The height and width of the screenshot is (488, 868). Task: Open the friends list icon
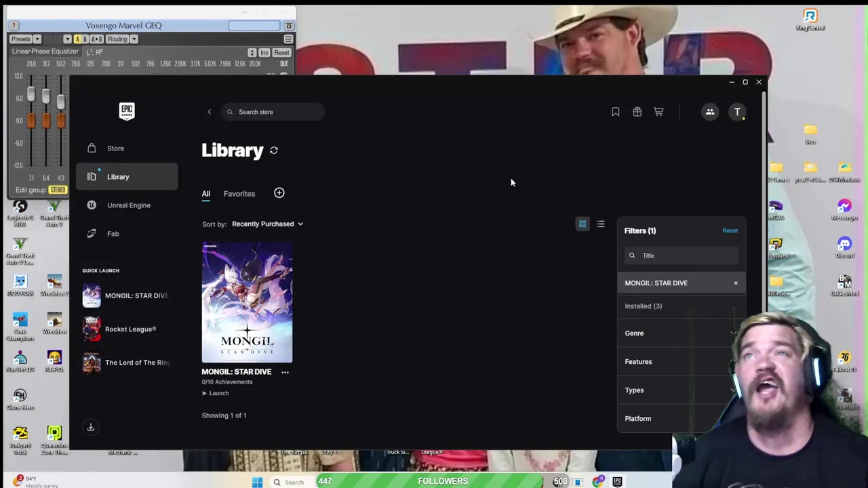point(710,112)
